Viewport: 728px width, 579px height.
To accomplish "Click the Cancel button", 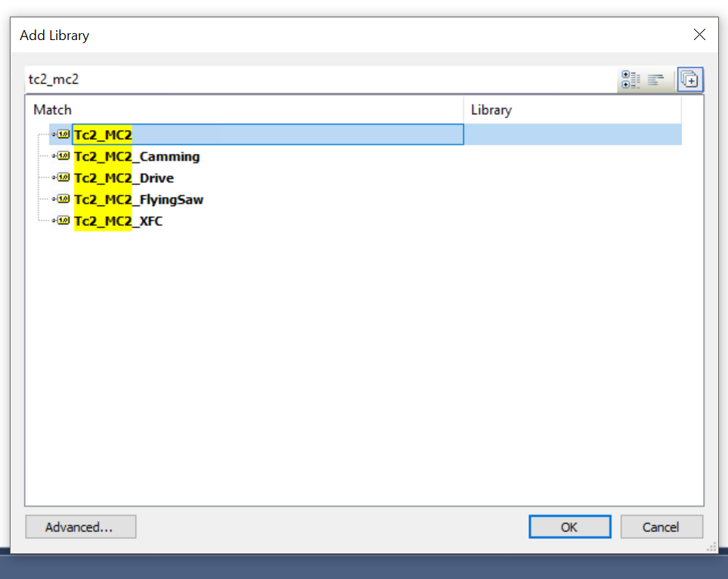I will tap(661, 527).
